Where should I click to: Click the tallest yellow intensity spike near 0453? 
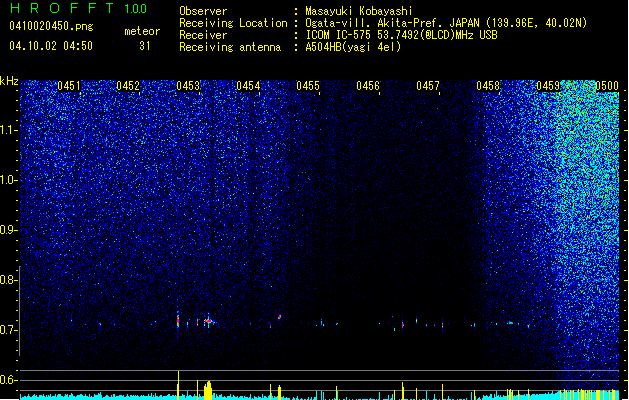click(178, 385)
